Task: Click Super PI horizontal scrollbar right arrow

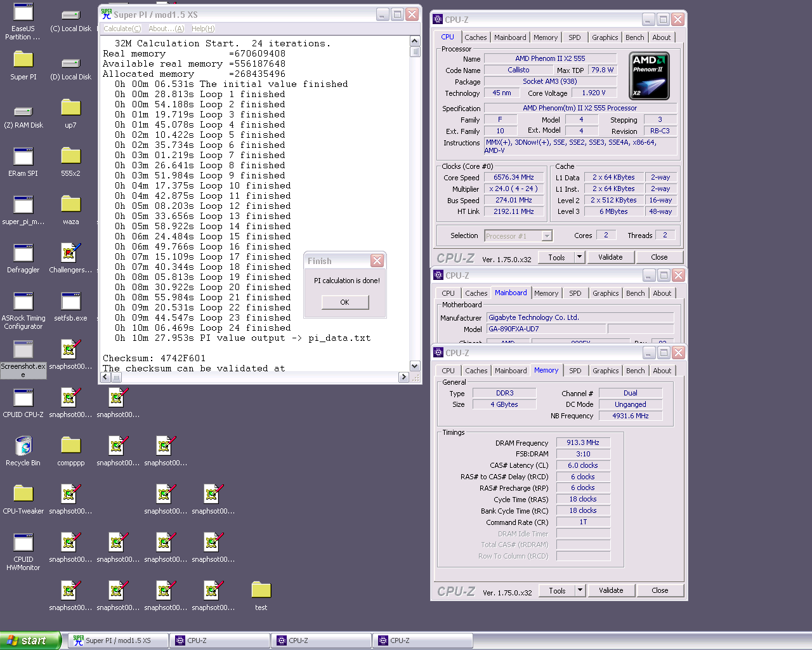Action: coord(403,377)
